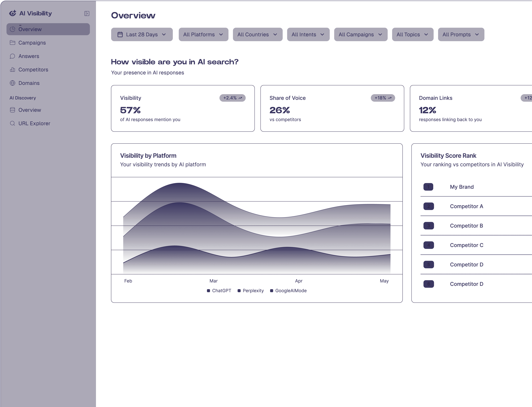Open the All Countries filter dropdown
Screen dimensions: 532x407
coord(258,34)
